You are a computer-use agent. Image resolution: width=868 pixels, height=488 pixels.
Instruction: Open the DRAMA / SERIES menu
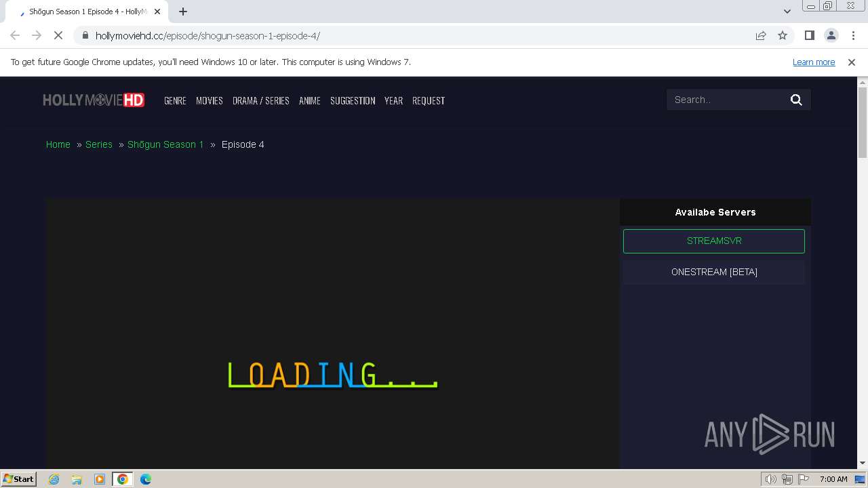(260, 100)
